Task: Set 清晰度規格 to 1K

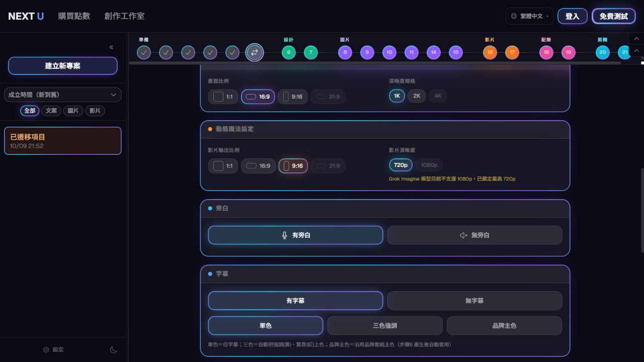Action: (x=397, y=96)
